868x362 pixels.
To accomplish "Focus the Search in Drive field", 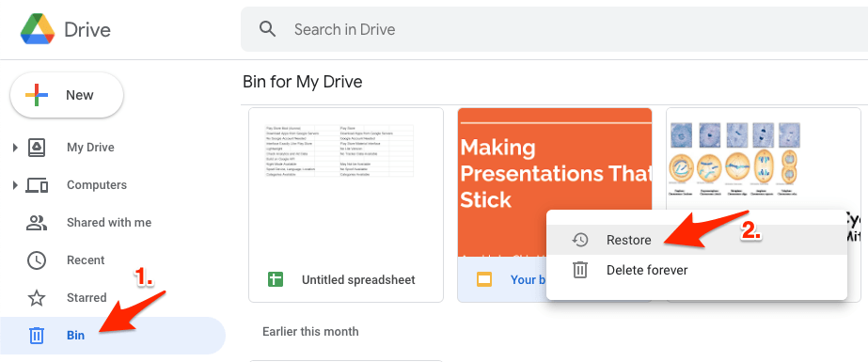I will 554,29.
